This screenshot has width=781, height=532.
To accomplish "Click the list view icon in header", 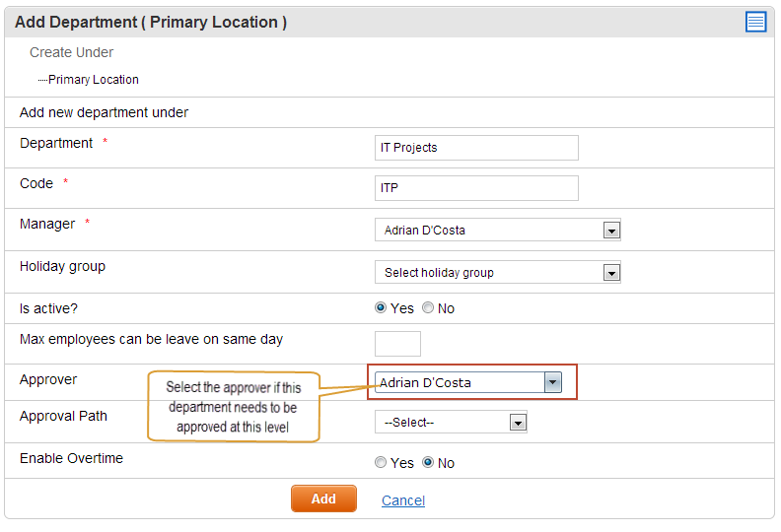I will pos(755,22).
